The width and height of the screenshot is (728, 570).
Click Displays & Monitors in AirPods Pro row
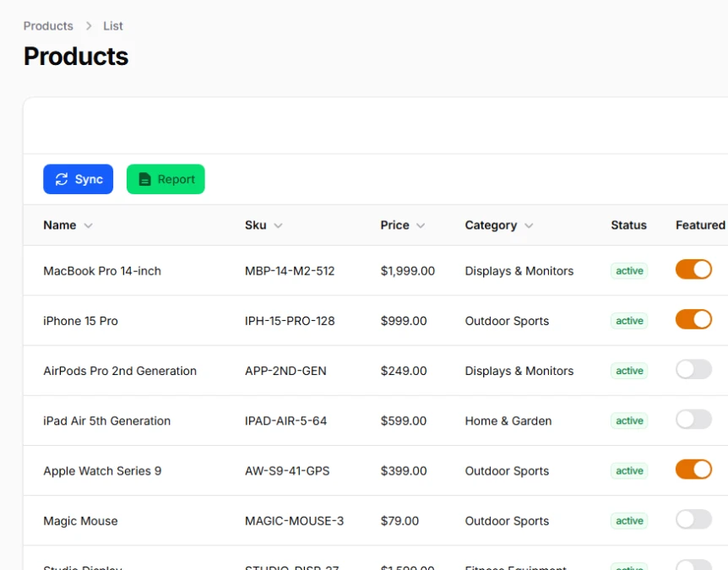[519, 371]
